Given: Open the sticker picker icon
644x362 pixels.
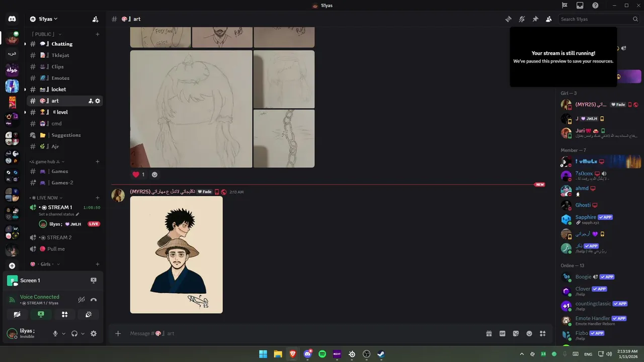Looking at the screenshot, I should (516, 333).
